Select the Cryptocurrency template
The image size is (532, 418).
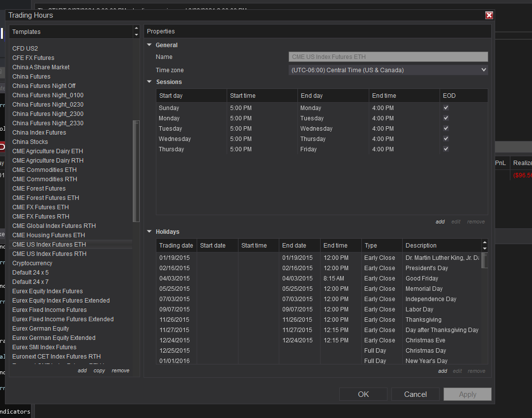[x=32, y=263]
